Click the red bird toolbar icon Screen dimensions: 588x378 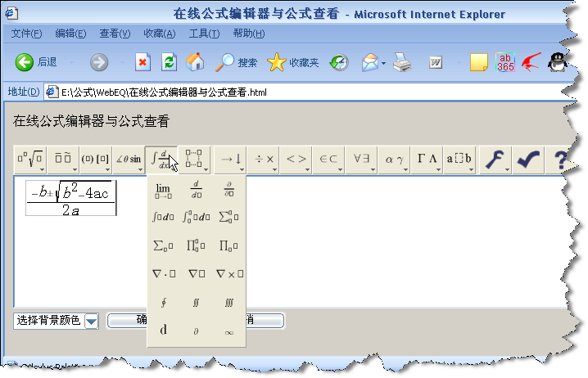(531, 62)
